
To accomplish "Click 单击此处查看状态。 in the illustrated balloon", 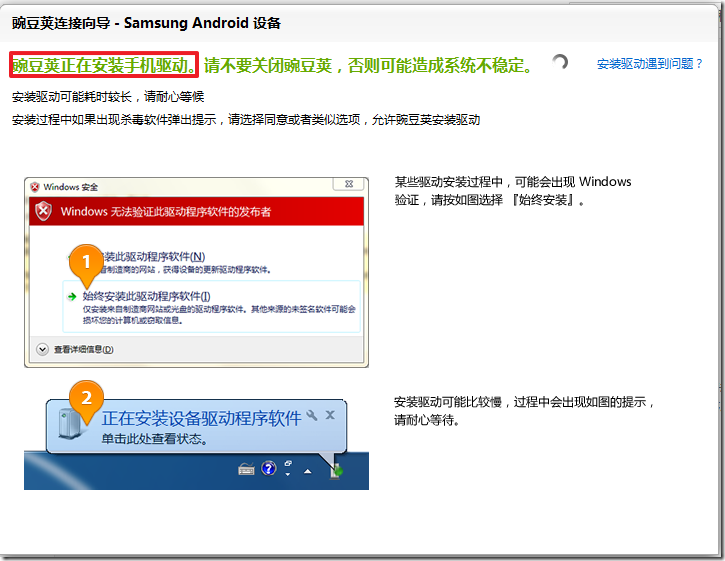I will click(154, 438).
